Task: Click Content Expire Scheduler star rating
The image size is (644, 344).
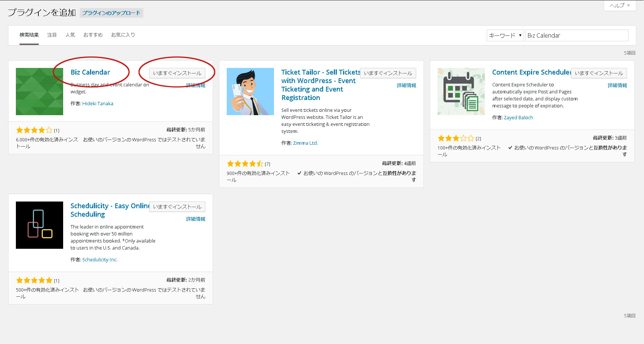Action: [x=456, y=138]
